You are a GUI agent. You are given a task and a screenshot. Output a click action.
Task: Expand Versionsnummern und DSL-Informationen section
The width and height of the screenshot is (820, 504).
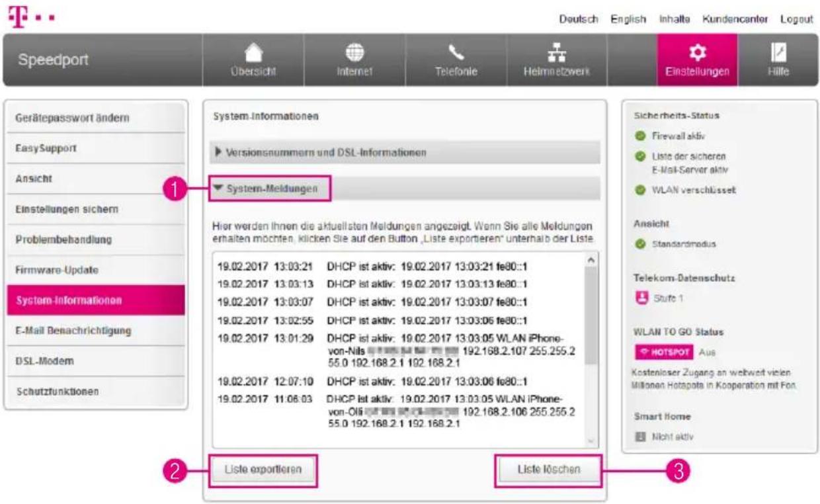click(x=405, y=152)
